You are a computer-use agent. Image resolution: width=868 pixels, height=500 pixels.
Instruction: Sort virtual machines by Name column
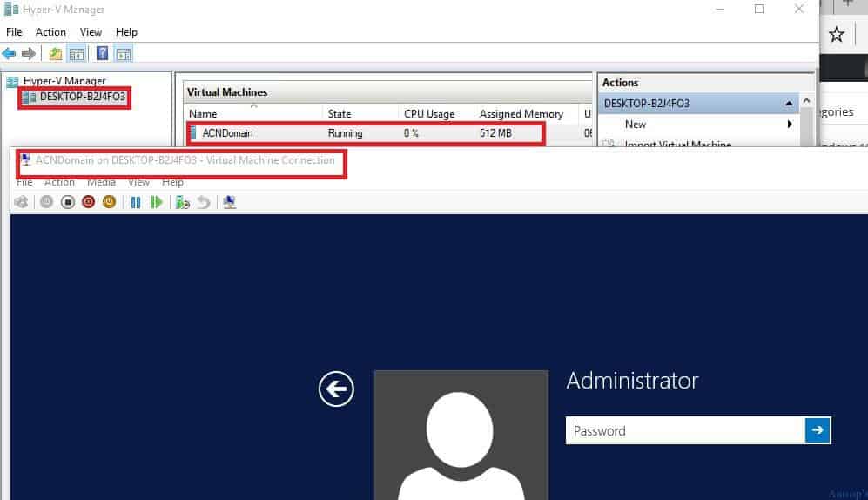pyautogui.click(x=203, y=113)
